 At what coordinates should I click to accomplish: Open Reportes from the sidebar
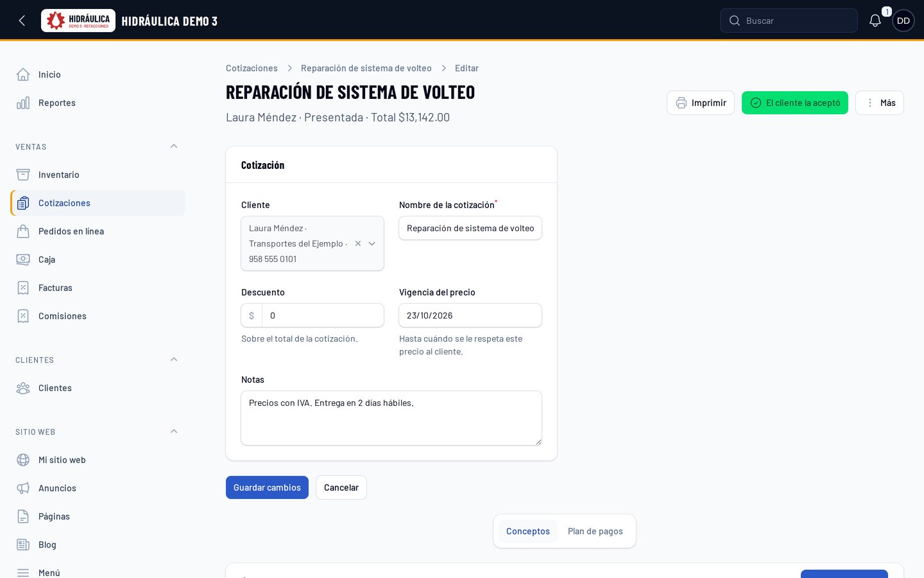tap(98, 103)
